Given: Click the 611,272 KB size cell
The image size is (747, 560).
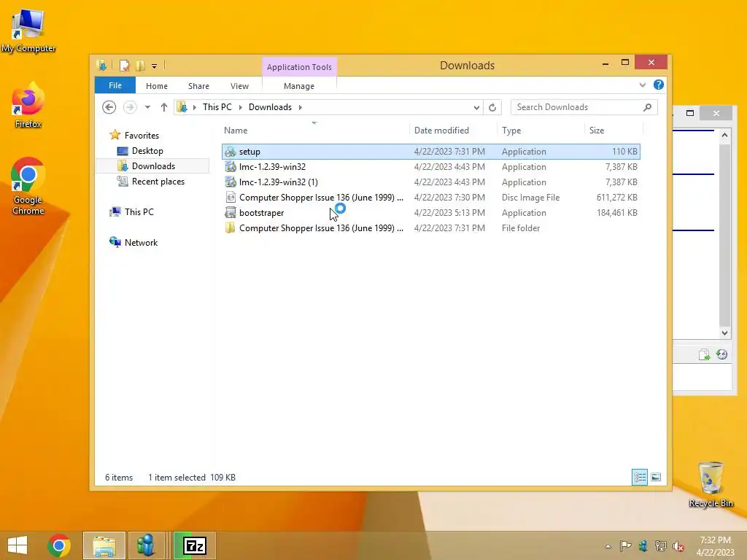Looking at the screenshot, I should click(x=616, y=198).
